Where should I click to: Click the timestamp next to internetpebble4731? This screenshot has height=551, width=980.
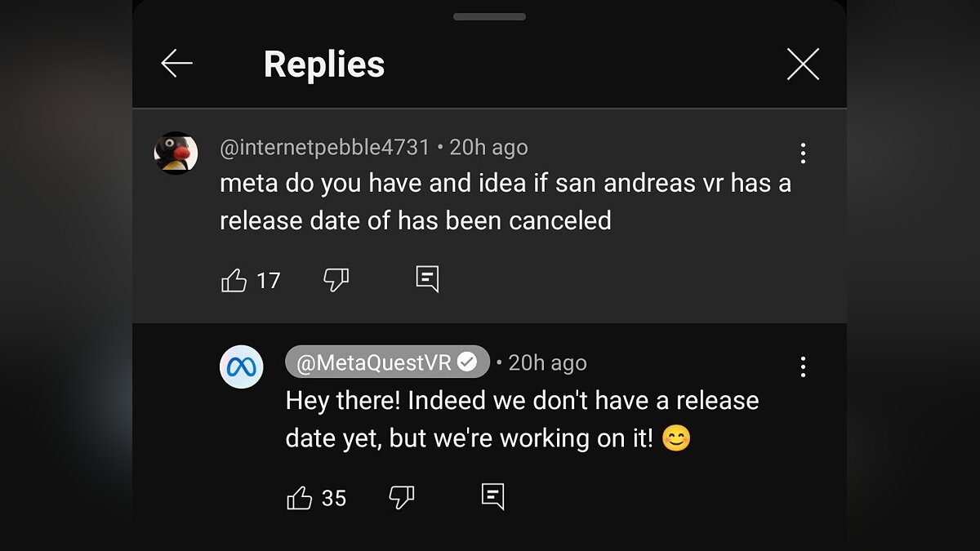coord(488,147)
